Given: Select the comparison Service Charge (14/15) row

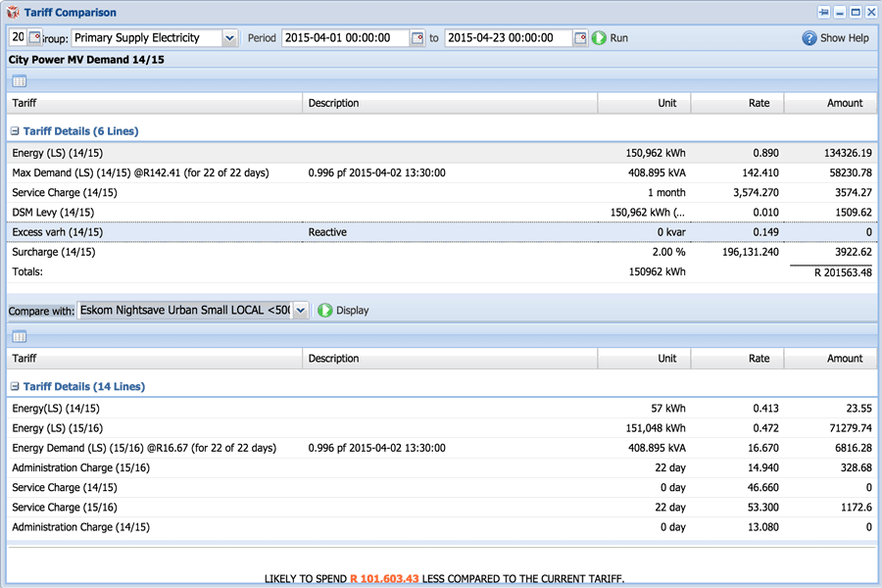Looking at the screenshot, I should (x=442, y=487).
